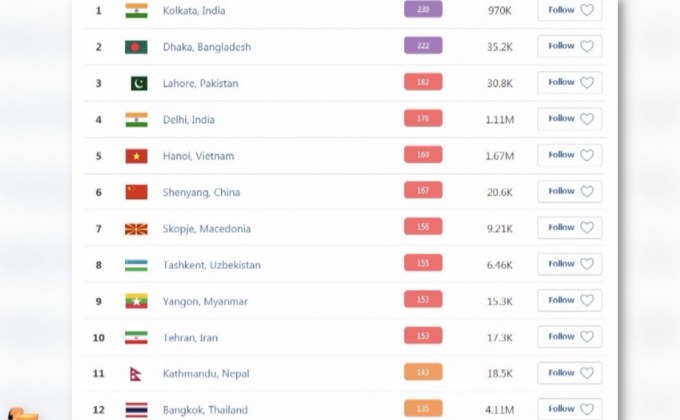Click the 1.67M followers count for Hanoi
This screenshot has height=420, width=680.
pos(497,156)
